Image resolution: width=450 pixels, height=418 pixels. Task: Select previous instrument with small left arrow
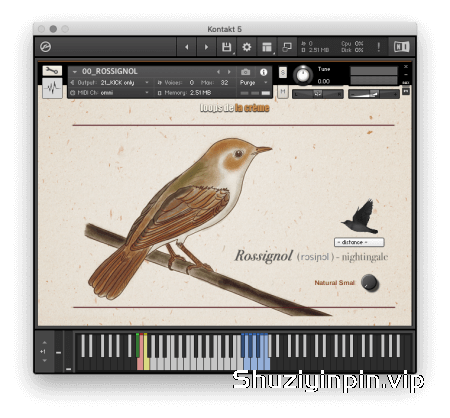point(218,72)
